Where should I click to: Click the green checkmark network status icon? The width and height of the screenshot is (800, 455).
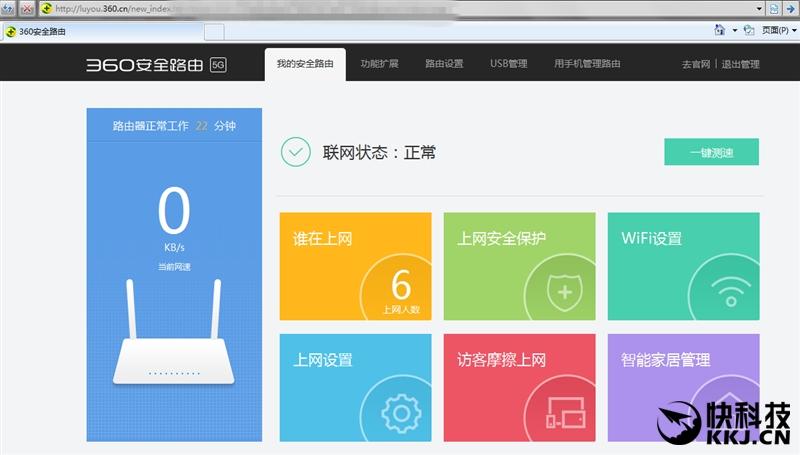point(295,152)
